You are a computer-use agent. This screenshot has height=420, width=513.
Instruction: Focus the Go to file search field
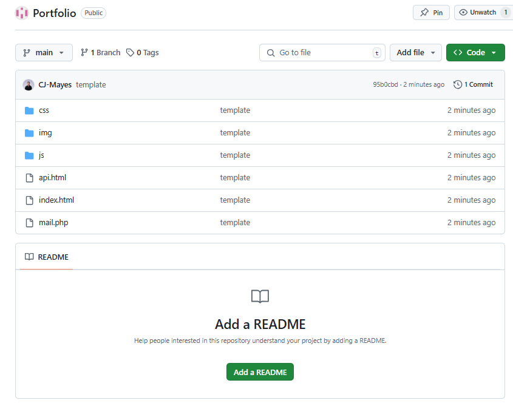pyautogui.click(x=322, y=53)
